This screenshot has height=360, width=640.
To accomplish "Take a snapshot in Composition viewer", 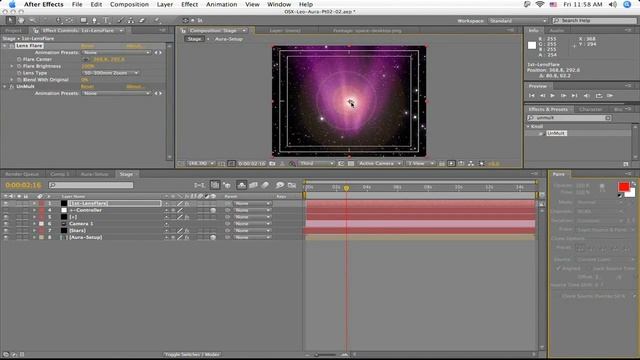I will (x=272, y=164).
